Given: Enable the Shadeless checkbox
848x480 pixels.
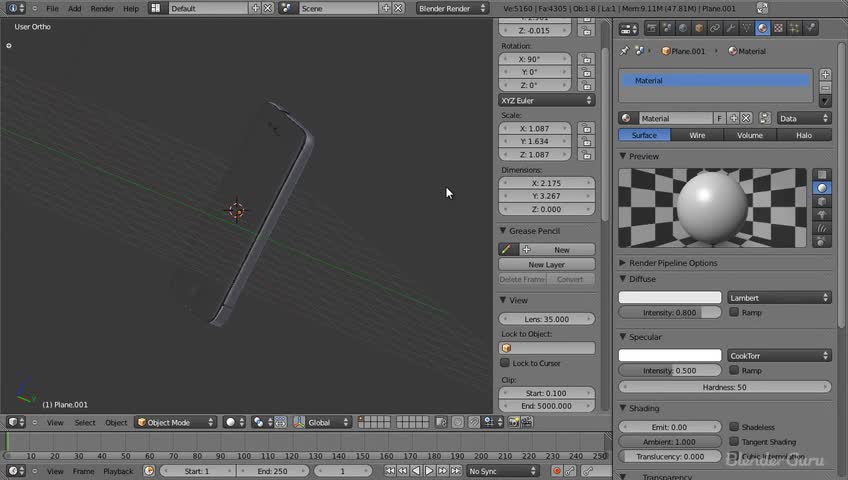Looking at the screenshot, I should click(734, 426).
